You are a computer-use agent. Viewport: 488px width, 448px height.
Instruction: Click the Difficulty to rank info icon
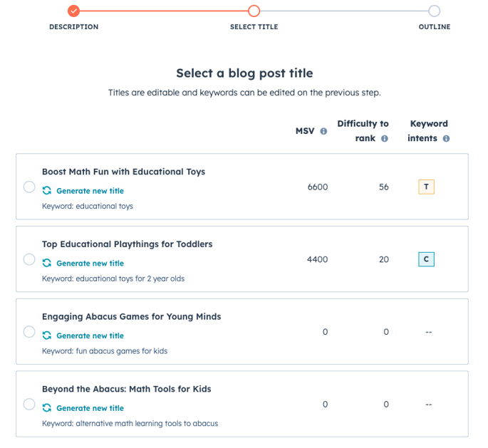pyautogui.click(x=385, y=138)
